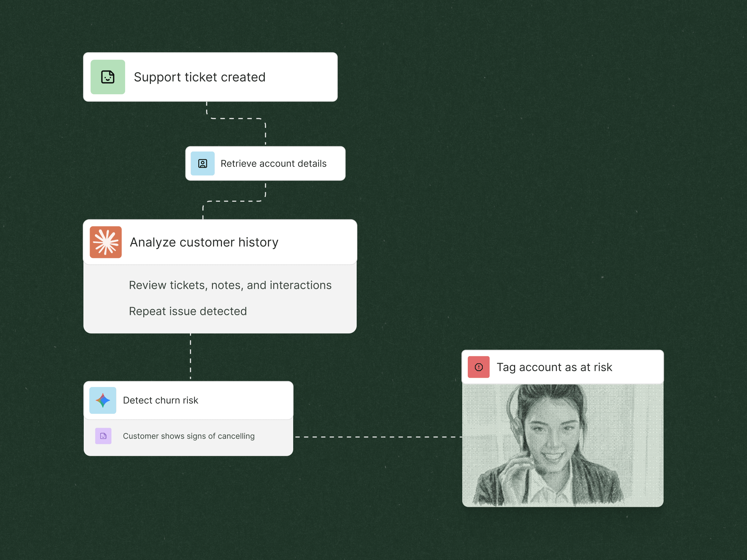Click the Repeat issue detected line
Screen dimensions: 747x560
click(188, 311)
